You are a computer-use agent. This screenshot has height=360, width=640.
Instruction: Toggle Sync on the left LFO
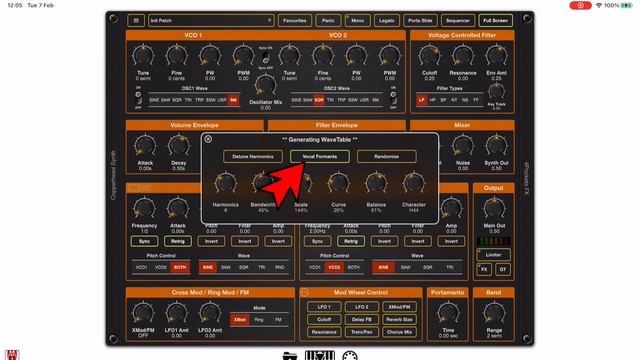click(x=144, y=241)
